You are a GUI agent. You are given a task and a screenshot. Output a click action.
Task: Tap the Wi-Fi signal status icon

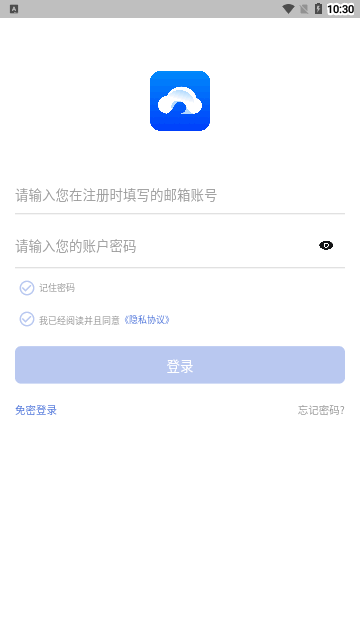coord(289,9)
